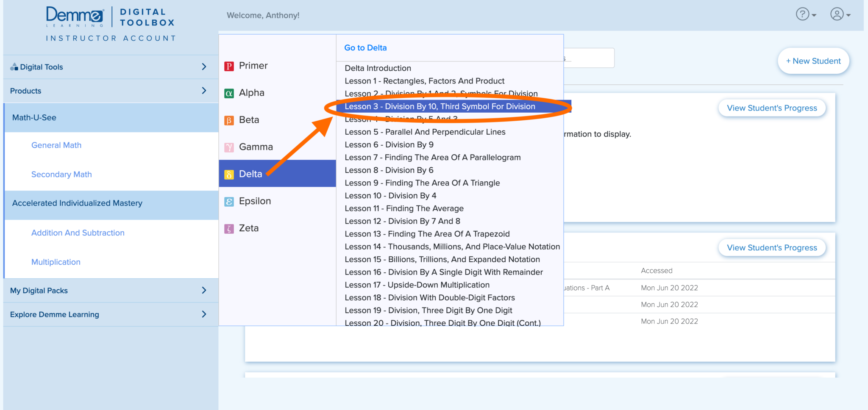868x410 pixels.
Task: Open Secondary Math in sidebar
Action: 61,175
